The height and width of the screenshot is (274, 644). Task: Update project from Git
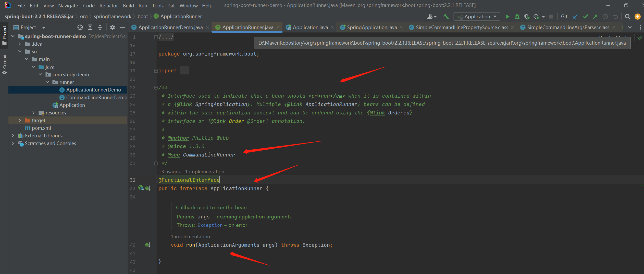(575, 17)
